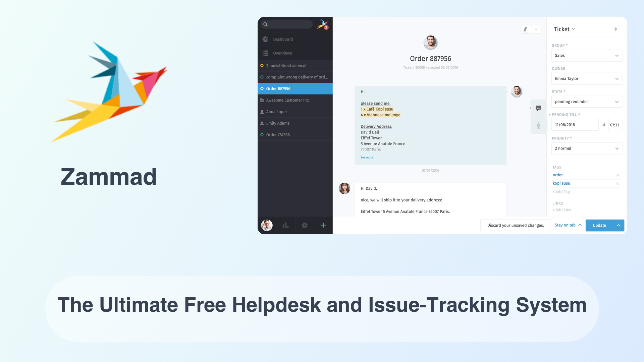Click the Update button on ticket

[599, 226]
